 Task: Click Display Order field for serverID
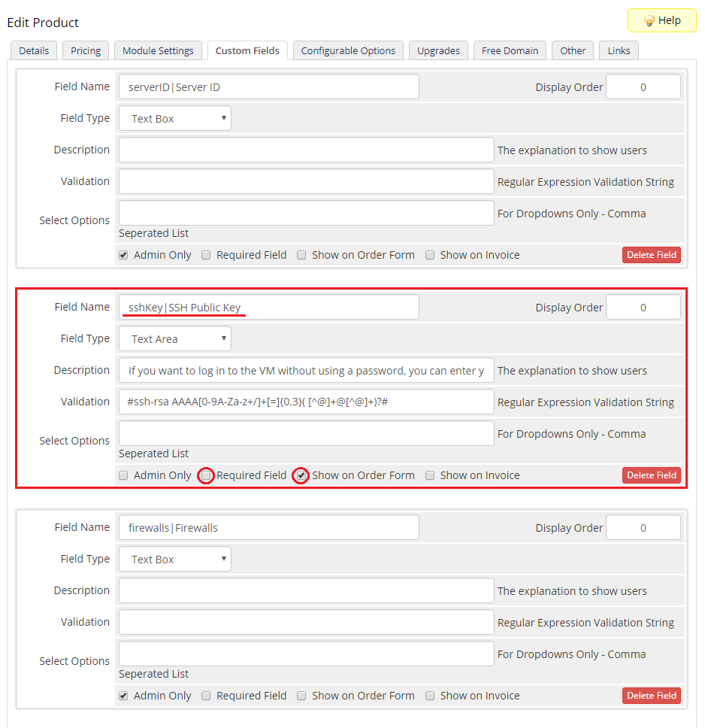[643, 86]
